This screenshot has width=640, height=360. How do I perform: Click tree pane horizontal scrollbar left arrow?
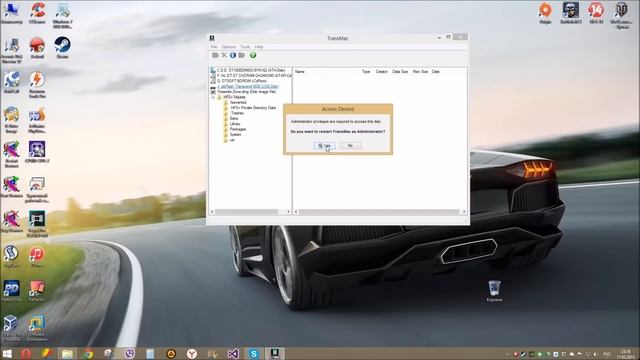pyautogui.click(x=212, y=211)
